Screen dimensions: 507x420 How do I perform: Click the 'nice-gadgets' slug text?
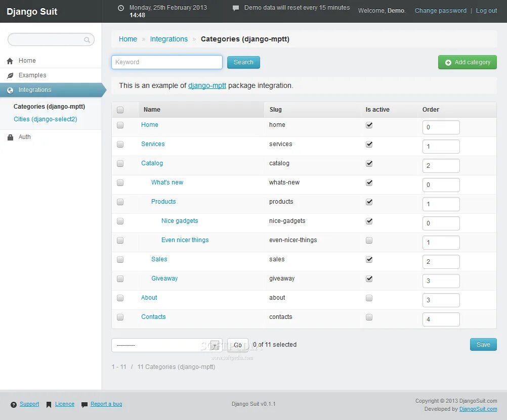[x=287, y=221]
